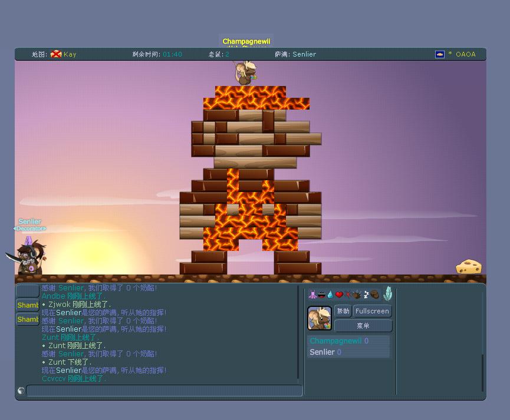Click the right panel scrollbar

(482, 373)
